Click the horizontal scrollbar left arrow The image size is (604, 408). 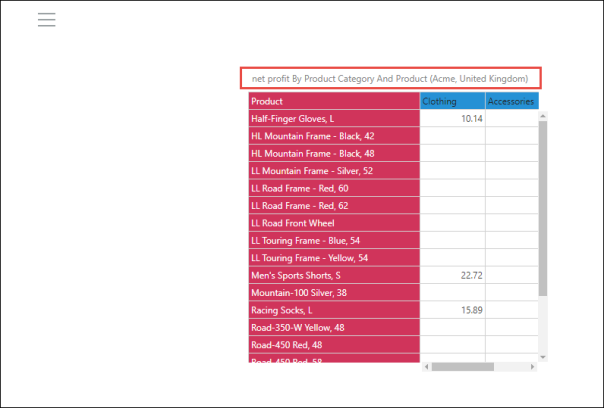(x=425, y=367)
